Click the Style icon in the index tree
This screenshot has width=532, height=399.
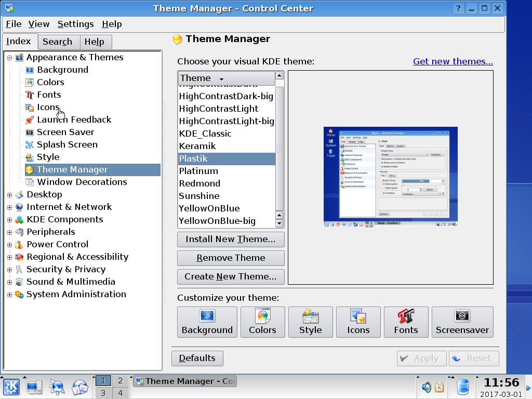[30, 157]
